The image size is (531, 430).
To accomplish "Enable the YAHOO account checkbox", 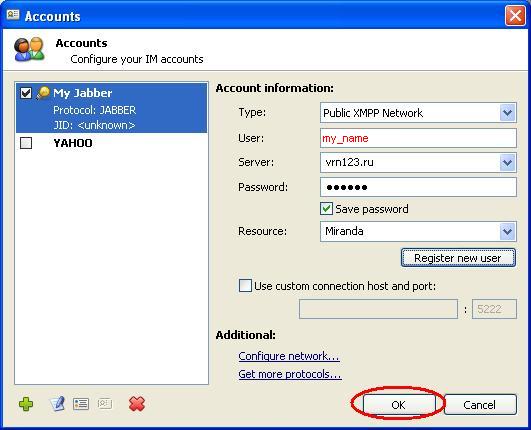I will coord(26,143).
